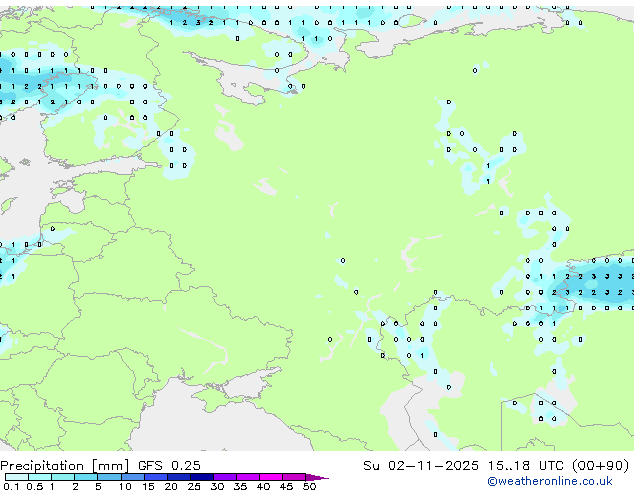Select the "Su 02-11-2025" date text

(x=421, y=466)
